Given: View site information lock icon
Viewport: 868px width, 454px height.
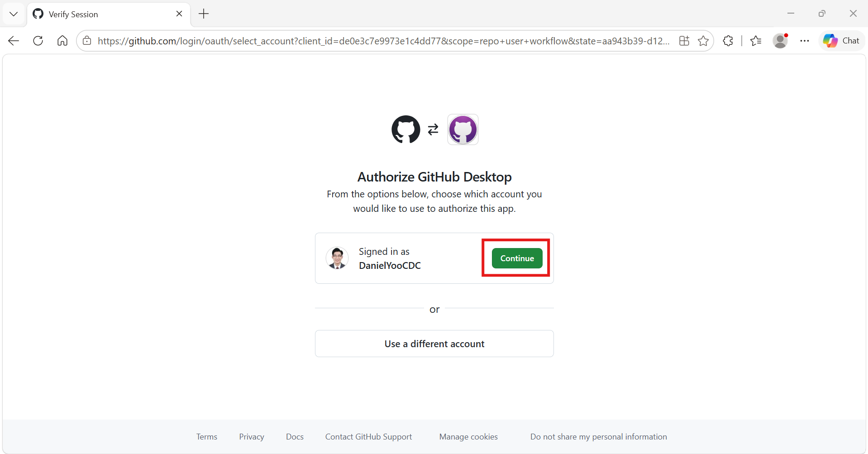Looking at the screenshot, I should 87,41.
